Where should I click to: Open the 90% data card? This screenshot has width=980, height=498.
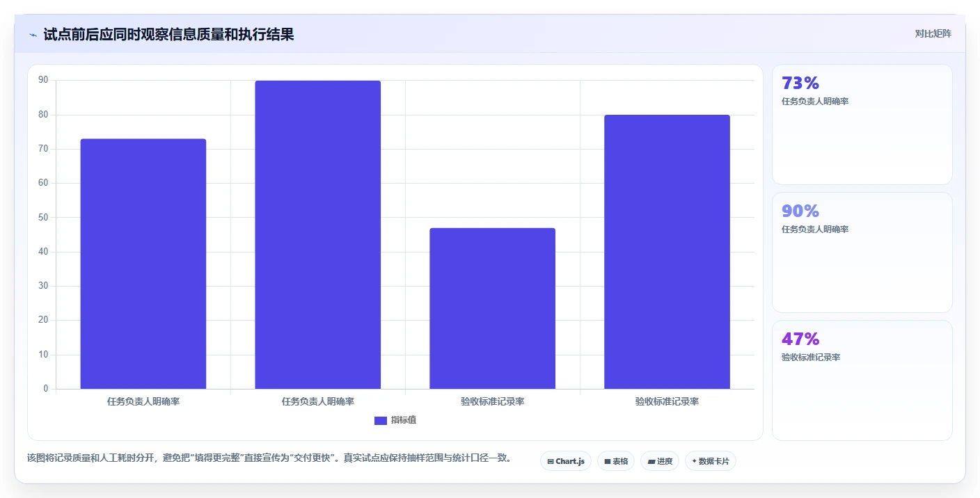862,252
